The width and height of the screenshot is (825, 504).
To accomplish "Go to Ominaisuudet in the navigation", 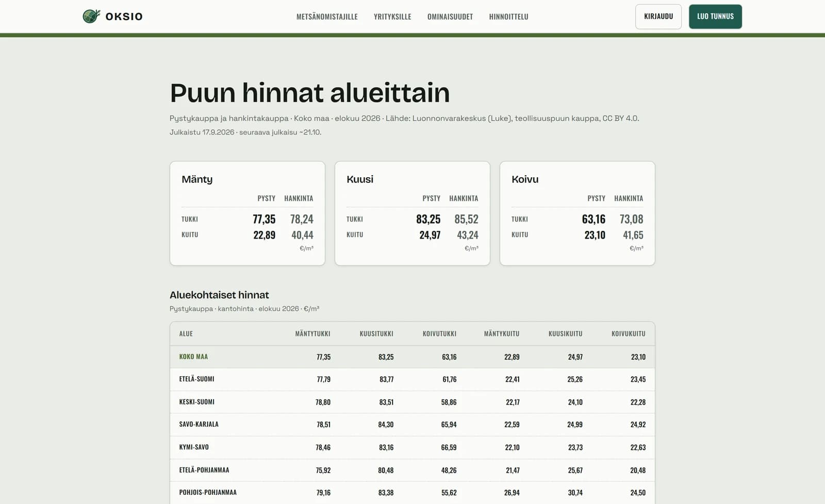I will 450,16.
